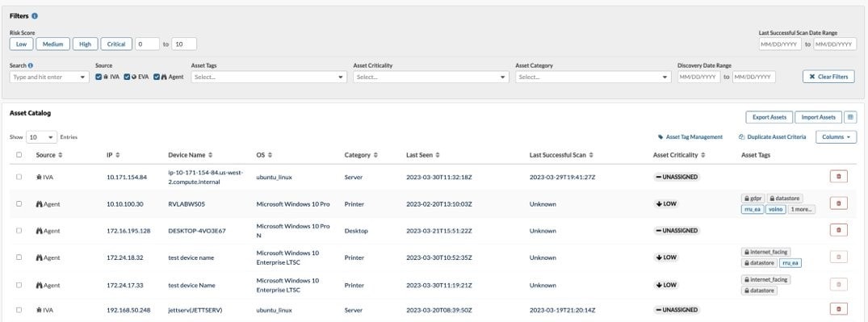Click the Export Assets button
This screenshot has height=322, width=868.
769,117
